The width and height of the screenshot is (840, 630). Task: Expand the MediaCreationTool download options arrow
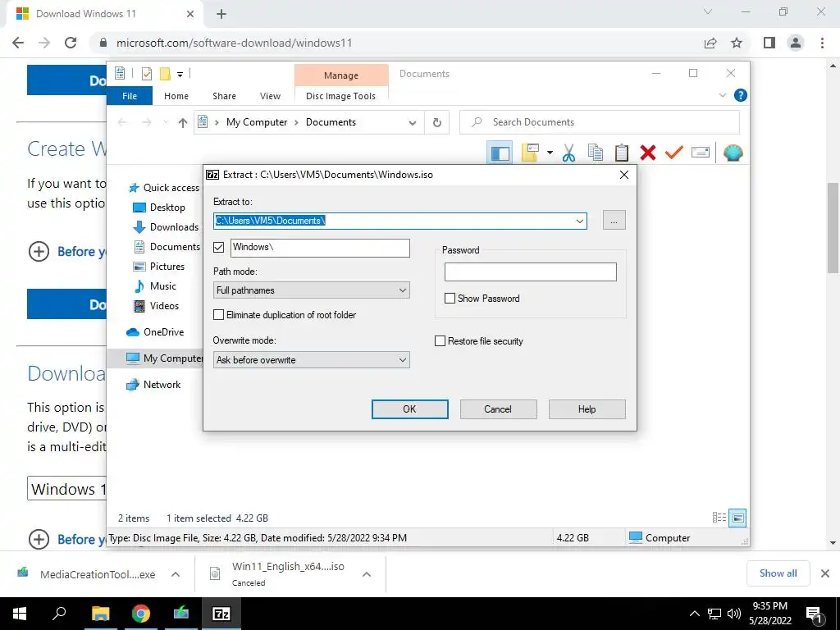coord(176,574)
